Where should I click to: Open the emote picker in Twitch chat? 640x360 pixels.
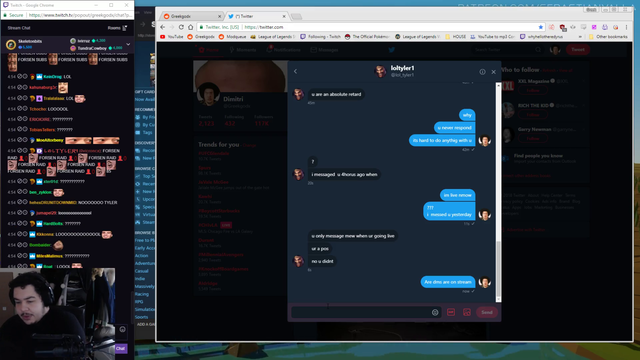122,329
